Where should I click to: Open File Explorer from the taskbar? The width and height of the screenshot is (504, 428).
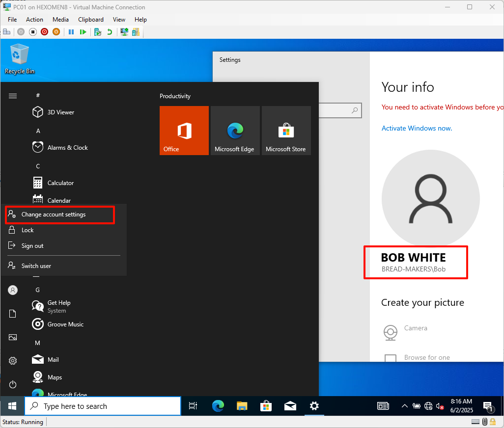click(242, 406)
